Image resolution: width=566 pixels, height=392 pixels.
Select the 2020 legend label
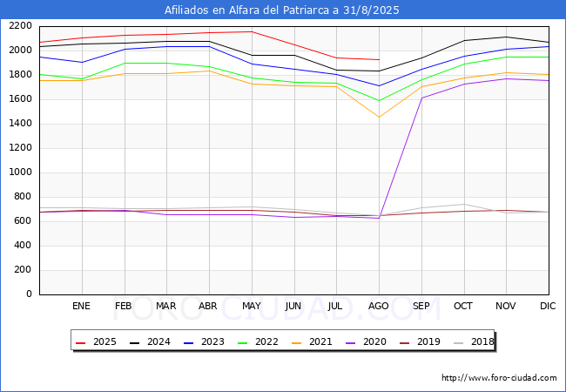[373, 342]
